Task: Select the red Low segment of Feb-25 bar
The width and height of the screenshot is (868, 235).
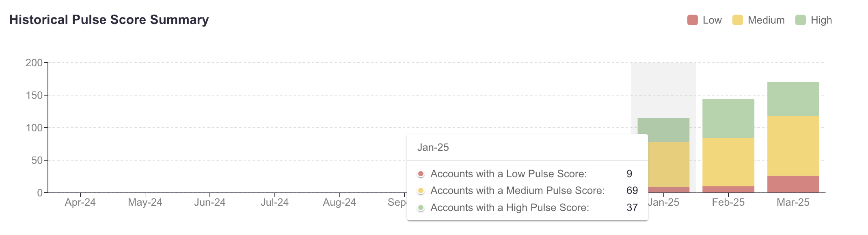Action: coord(728,189)
